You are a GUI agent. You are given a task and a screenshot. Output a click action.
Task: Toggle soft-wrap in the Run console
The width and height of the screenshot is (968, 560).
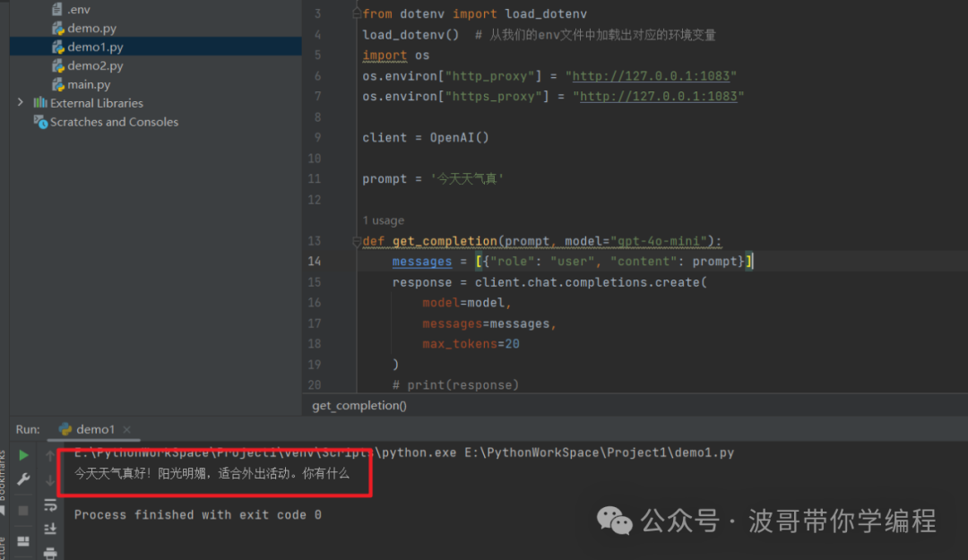(50, 505)
